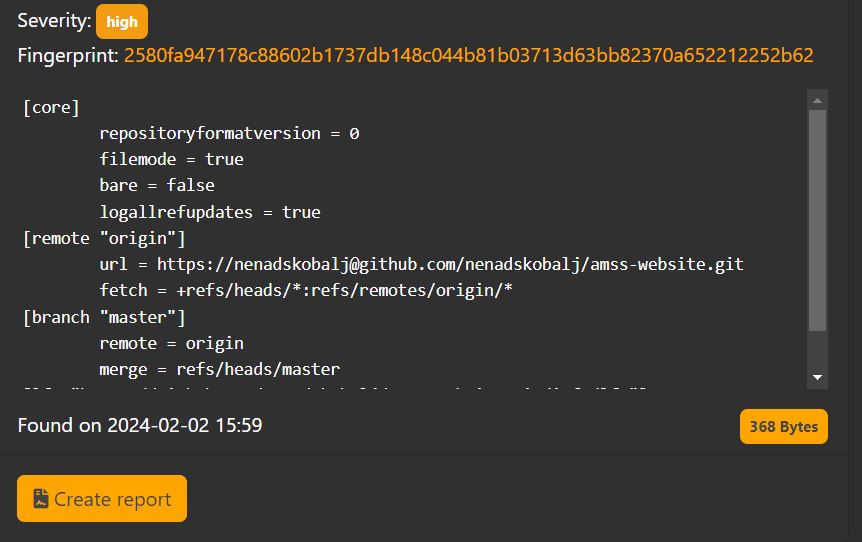This screenshot has height=542, width=862.
Task: Click the remote = origin line
Action: click(x=172, y=344)
